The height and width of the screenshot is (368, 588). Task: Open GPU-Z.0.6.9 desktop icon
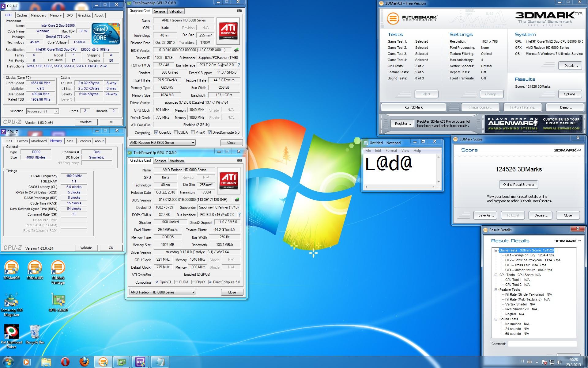(58, 302)
